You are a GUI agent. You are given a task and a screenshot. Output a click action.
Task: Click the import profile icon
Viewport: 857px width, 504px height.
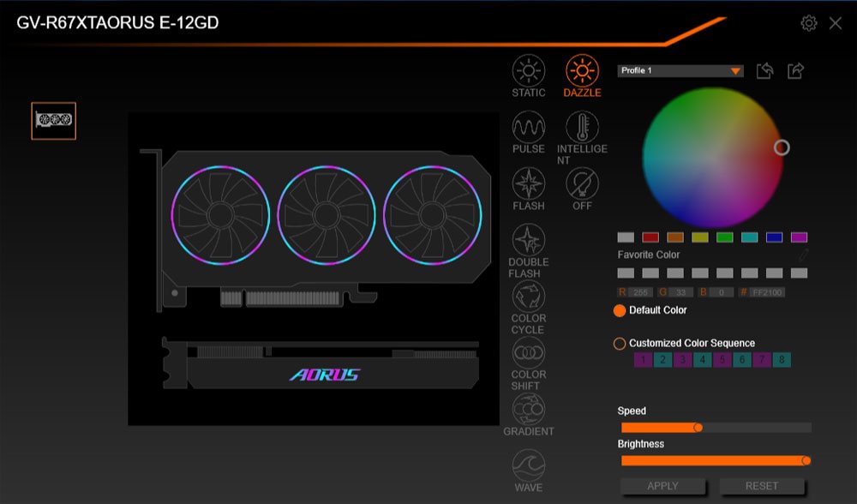click(x=764, y=70)
